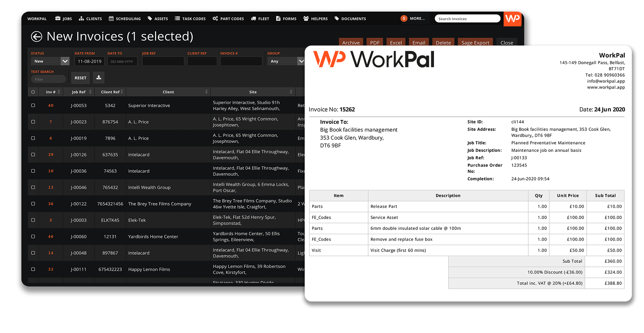
Task: Tick the select-all checkbox in table header
Action: [x=33, y=92]
